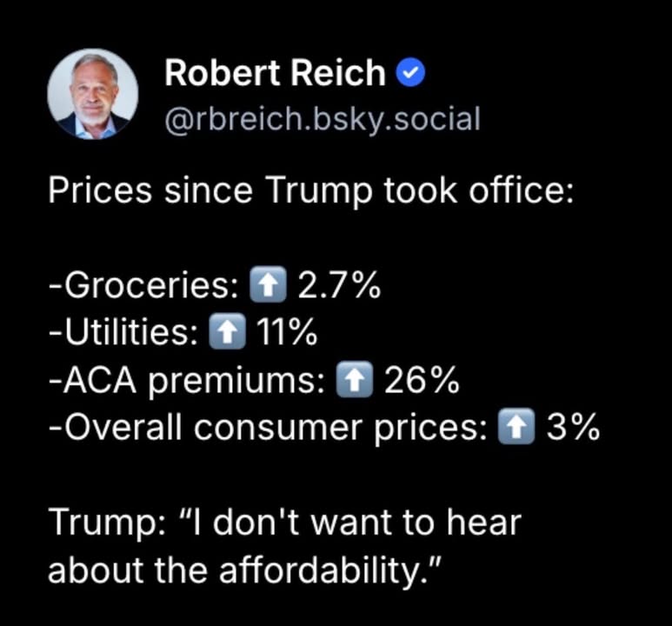Click the up-arrow emoji beside Groceries
The height and width of the screenshot is (626, 672).
268,285
